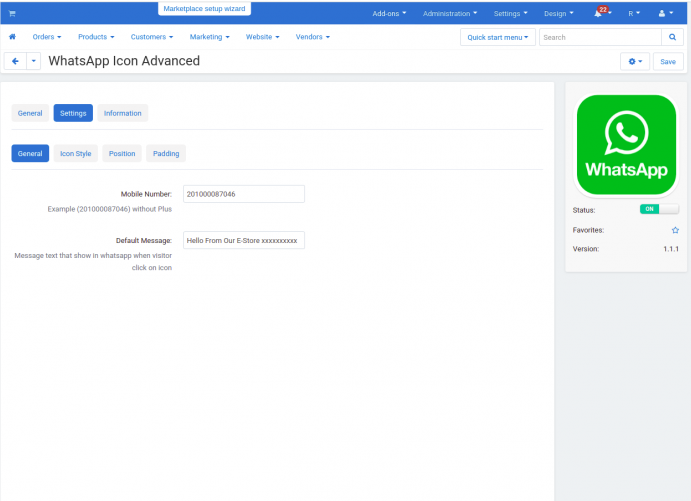This screenshot has width=691, height=501.
Task: Switch to the top-level General tab
Action: click(30, 113)
